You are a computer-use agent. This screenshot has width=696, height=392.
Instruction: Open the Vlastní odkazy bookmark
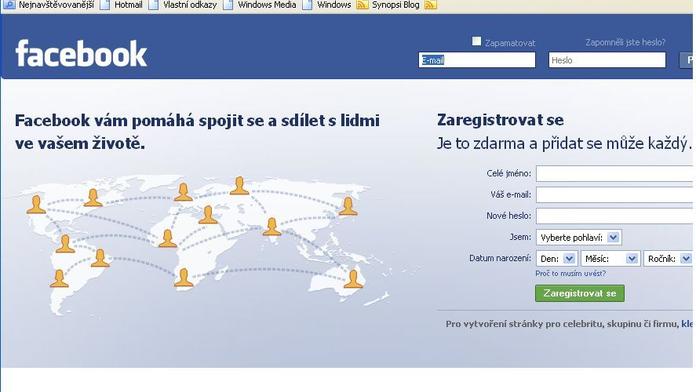click(183, 5)
